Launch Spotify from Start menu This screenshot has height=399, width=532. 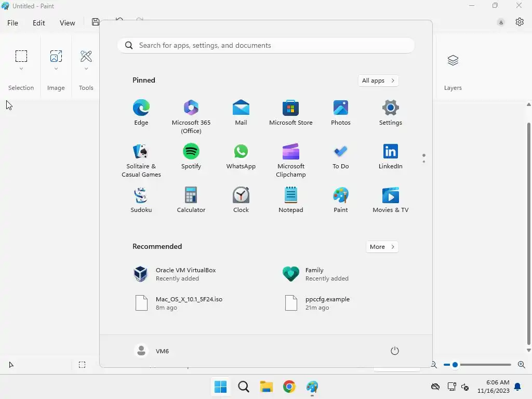191,156
